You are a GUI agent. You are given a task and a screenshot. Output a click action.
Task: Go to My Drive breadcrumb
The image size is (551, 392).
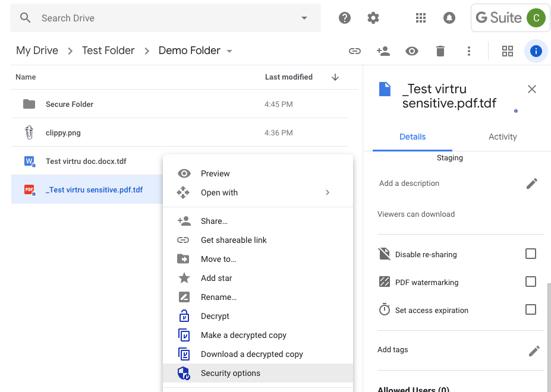click(x=37, y=50)
